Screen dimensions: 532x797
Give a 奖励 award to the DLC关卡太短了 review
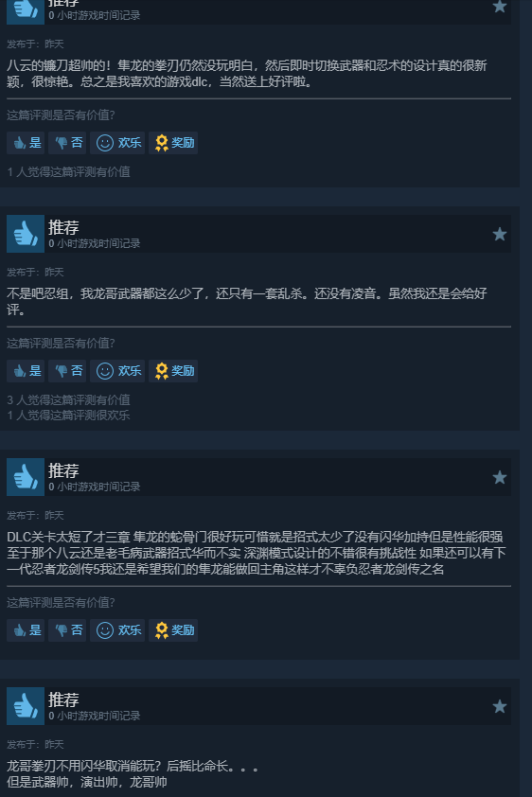[173, 630]
